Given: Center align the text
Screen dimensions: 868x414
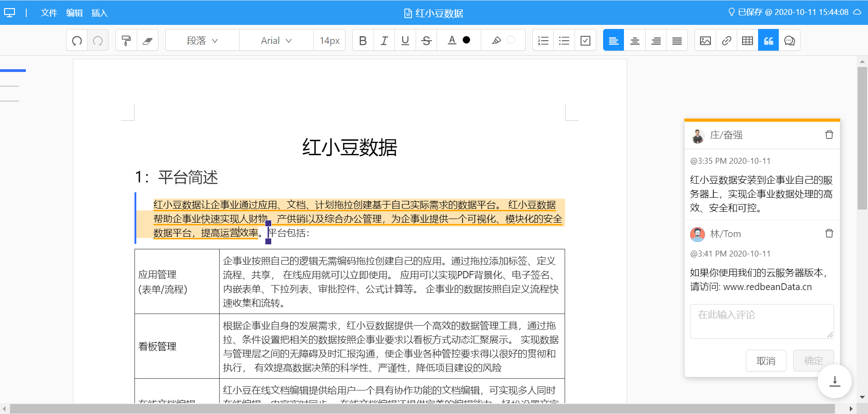Looking at the screenshot, I should tap(635, 41).
